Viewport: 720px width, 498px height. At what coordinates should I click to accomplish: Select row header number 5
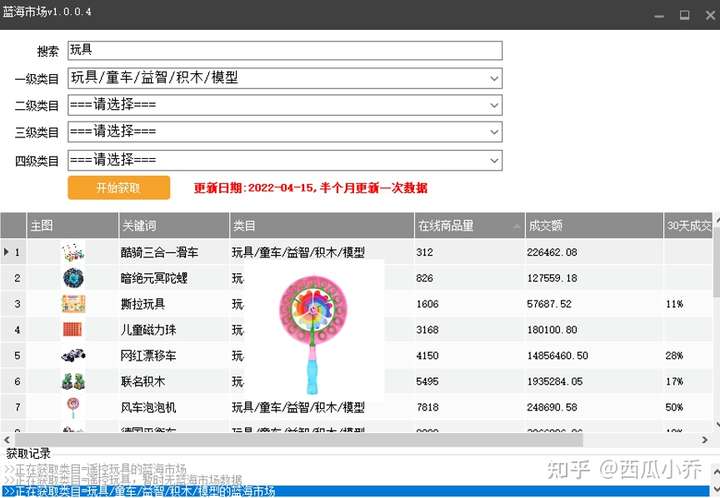point(13,356)
